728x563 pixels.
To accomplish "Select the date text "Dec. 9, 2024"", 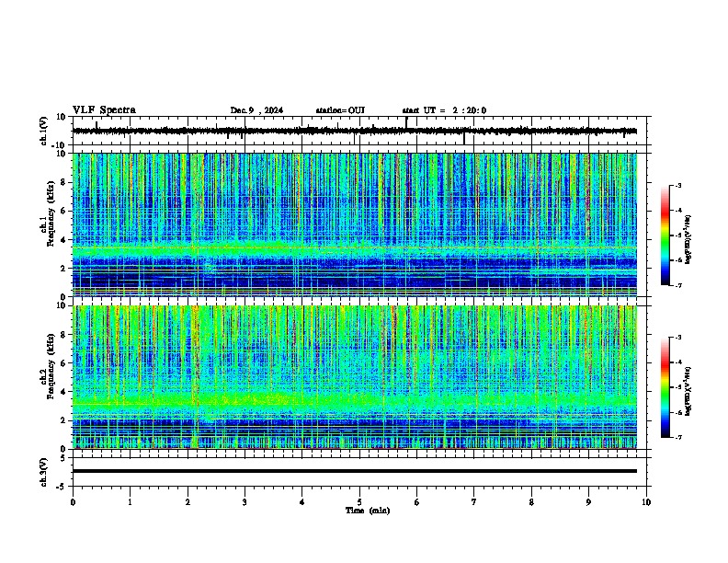I will click(x=256, y=110).
